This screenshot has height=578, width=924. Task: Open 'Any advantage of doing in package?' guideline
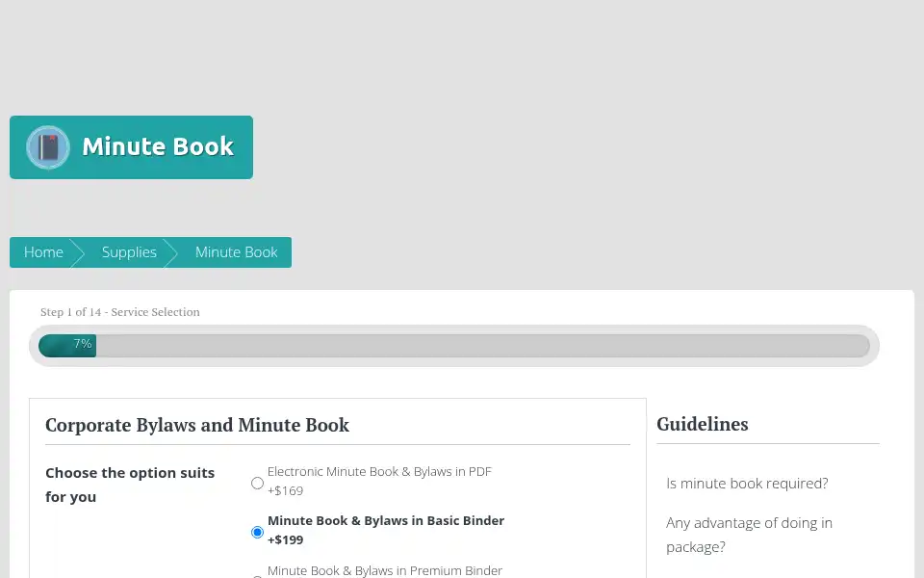(749, 535)
